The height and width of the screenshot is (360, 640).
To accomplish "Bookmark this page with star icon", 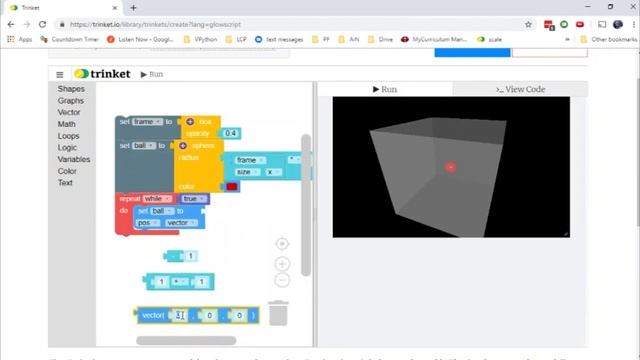I will tap(528, 24).
